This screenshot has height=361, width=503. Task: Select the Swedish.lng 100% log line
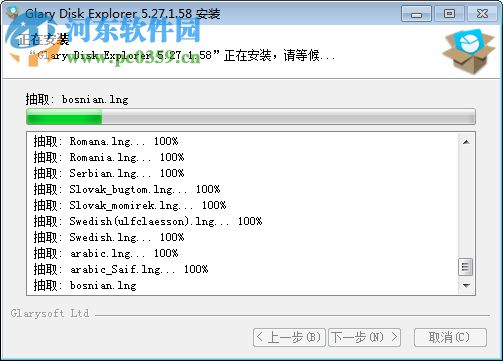(109, 237)
